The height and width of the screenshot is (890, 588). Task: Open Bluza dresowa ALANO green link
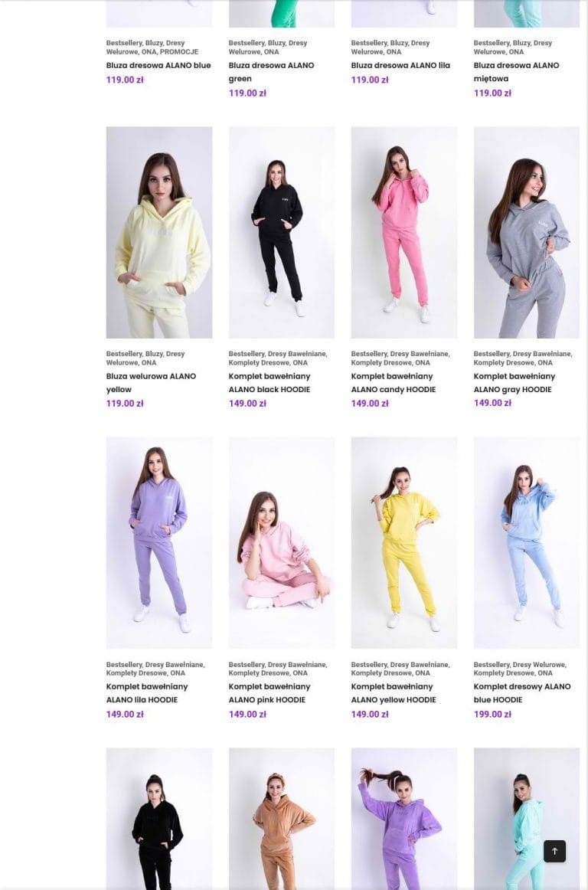(x=271, y=72)
